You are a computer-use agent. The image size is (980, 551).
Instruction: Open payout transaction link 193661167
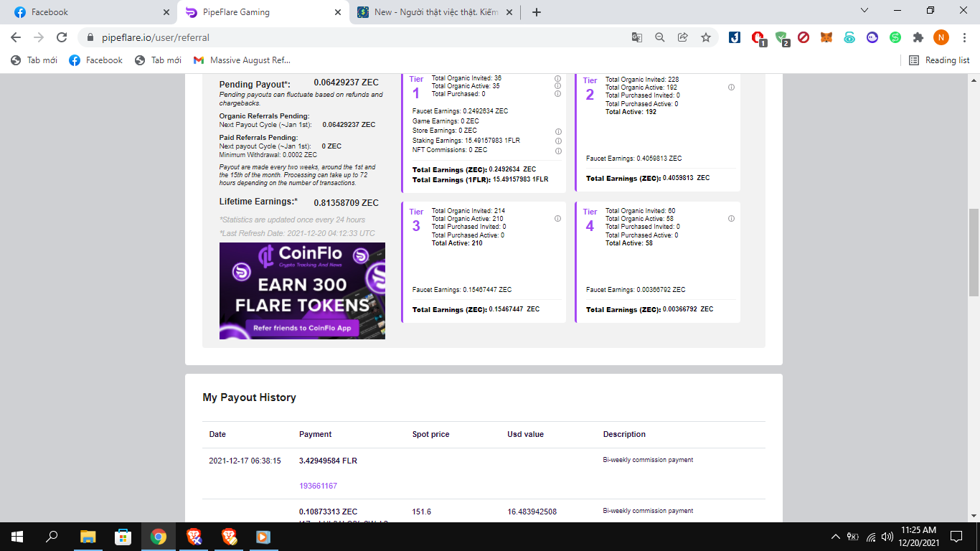[x=318, y=486]
